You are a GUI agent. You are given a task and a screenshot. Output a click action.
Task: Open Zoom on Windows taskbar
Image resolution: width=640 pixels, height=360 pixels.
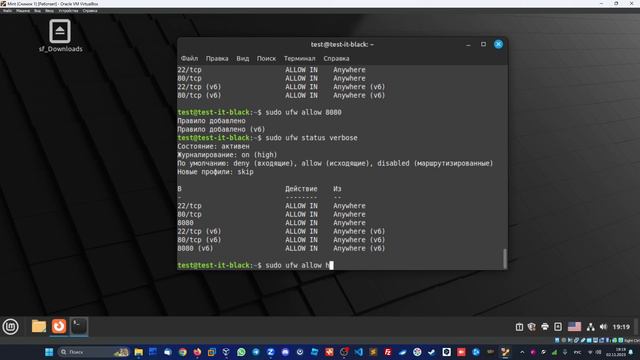(271, 352)
